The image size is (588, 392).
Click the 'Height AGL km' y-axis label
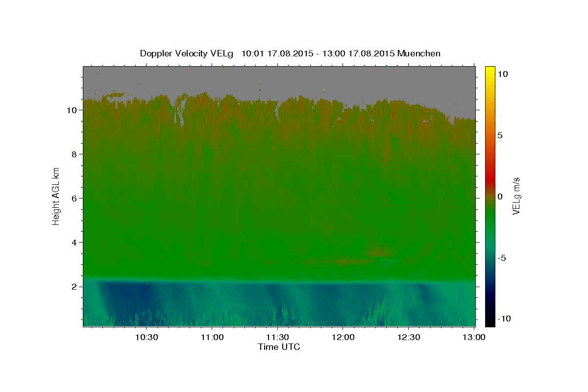point(56,196)
